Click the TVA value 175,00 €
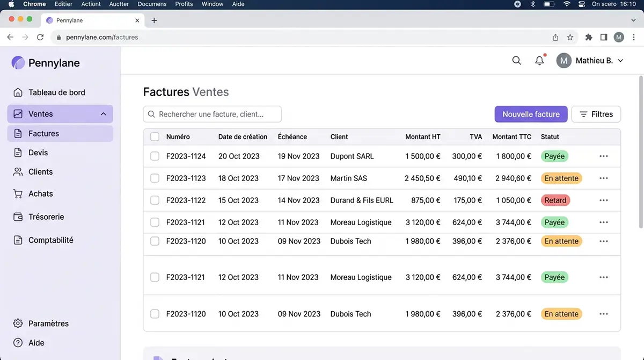The image size is (644, 360). click(x=467, y=200)
